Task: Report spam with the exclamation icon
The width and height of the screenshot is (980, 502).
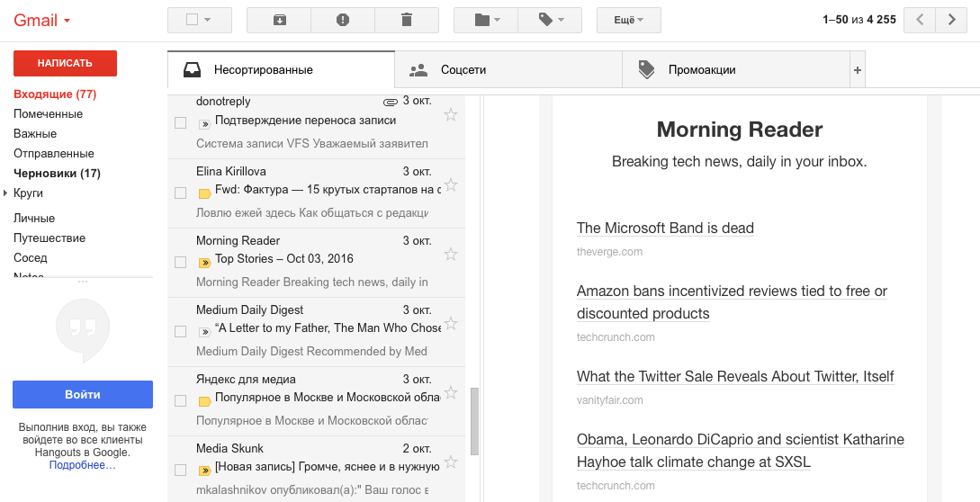Action: (343, 20)
